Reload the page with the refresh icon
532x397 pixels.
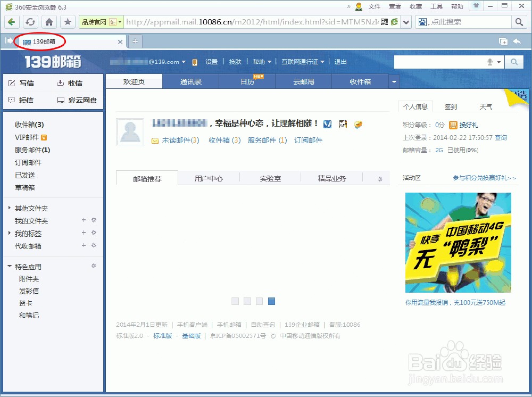coord(30,22)
